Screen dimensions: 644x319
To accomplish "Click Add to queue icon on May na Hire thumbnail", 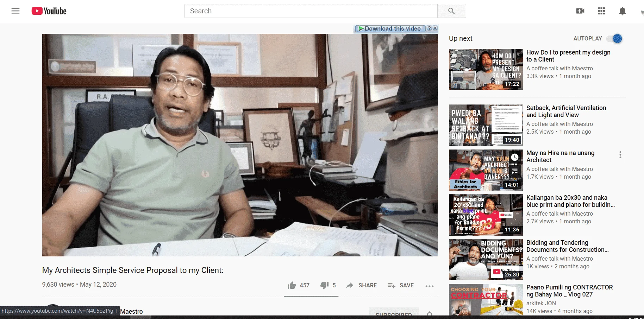I will (x=515, y=171).
